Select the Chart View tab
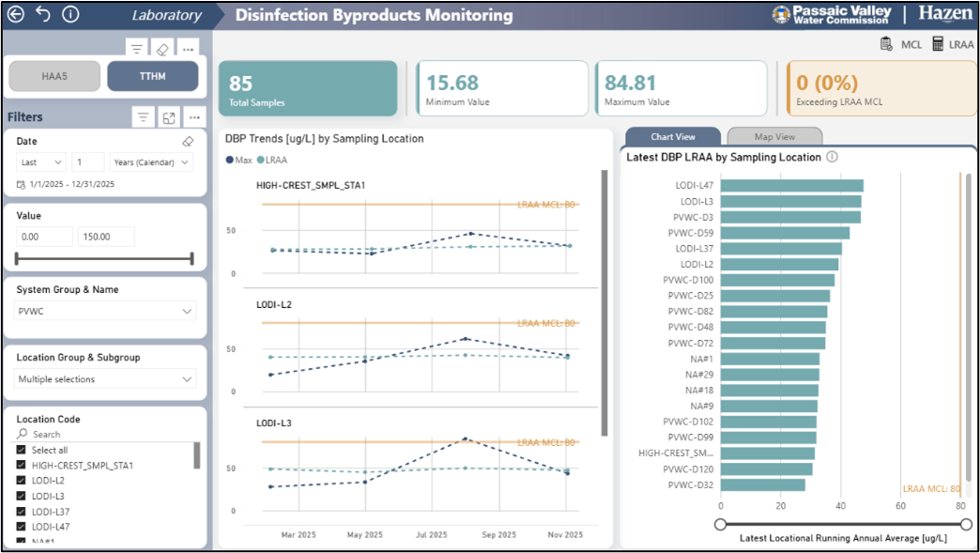The width and height of the screenshot is (980, 553). [x=672, y=137]
